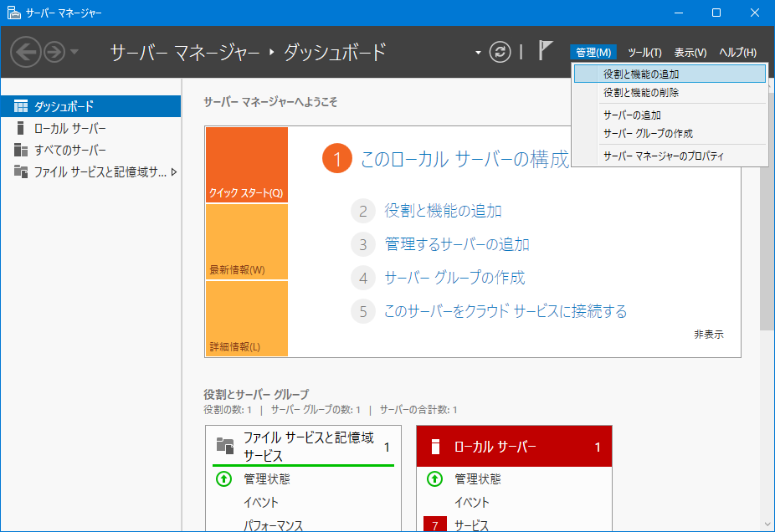The image size is (775, 532).
Task: Select 役割と機能の追加 in the 管理 menu
Action: coord(670,74)
